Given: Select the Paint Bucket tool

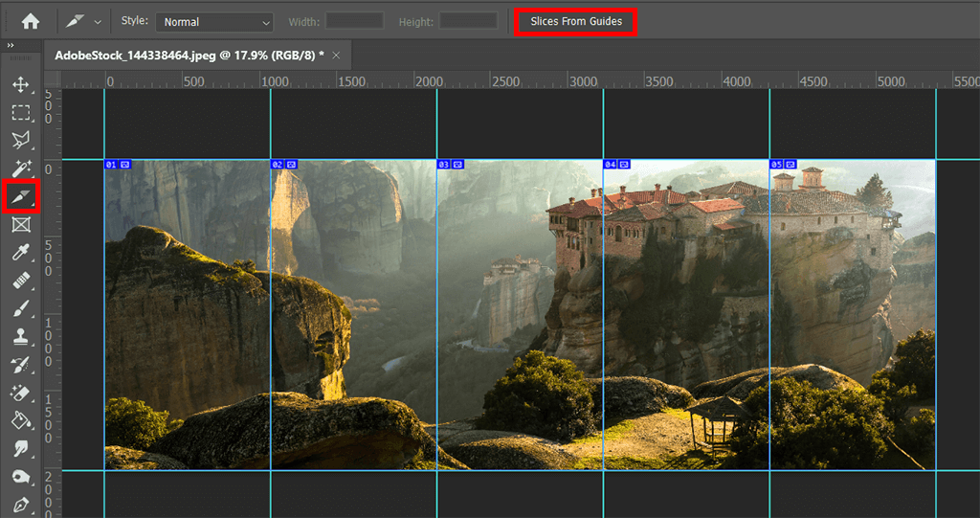Looking at the screenshot, I should pos(21,420).
